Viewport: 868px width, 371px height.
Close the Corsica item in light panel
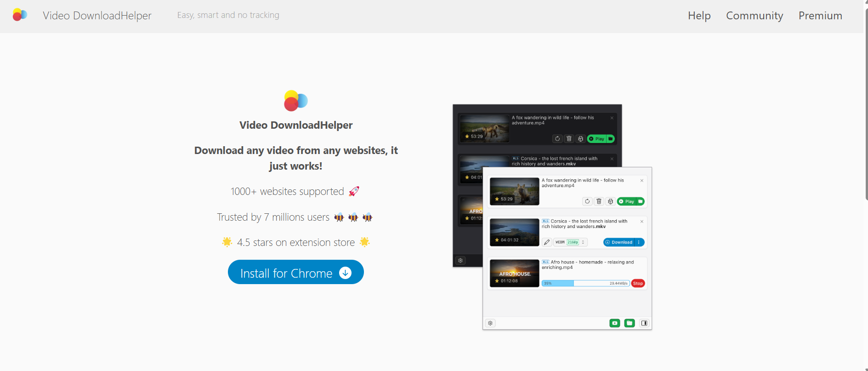tap(642, 222)
